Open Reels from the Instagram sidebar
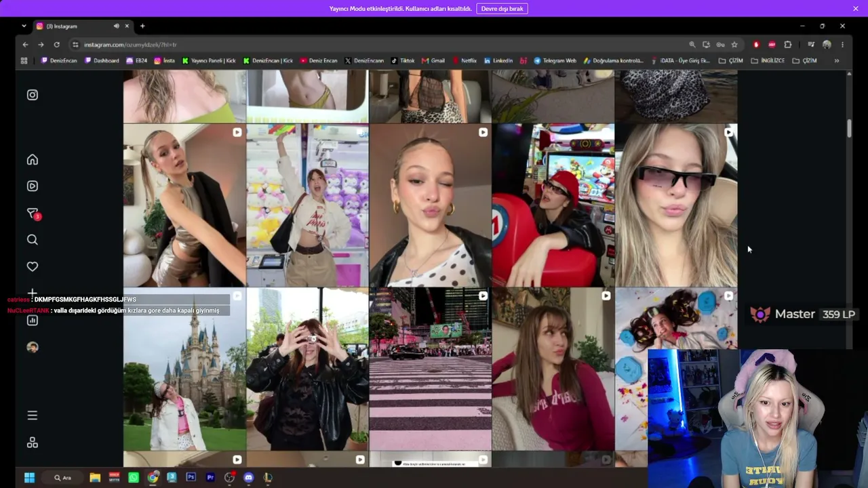The height and width of the screenshot is (488, 868). coord(33,186)
